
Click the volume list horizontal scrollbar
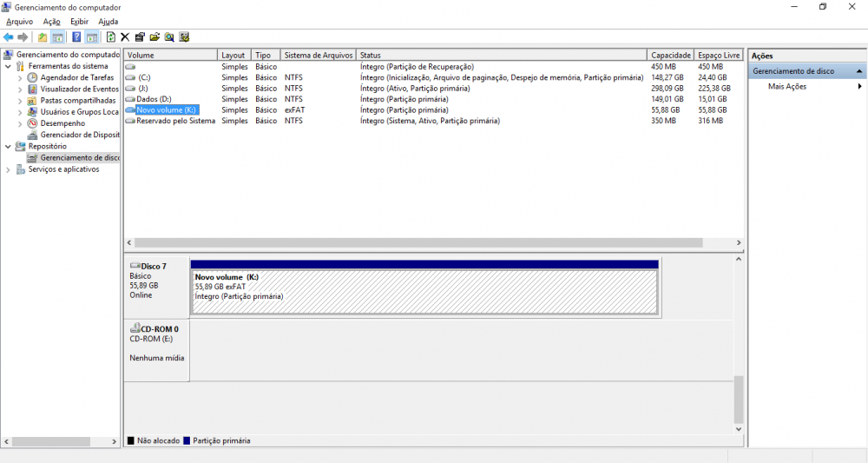click(x=418, y=242)
